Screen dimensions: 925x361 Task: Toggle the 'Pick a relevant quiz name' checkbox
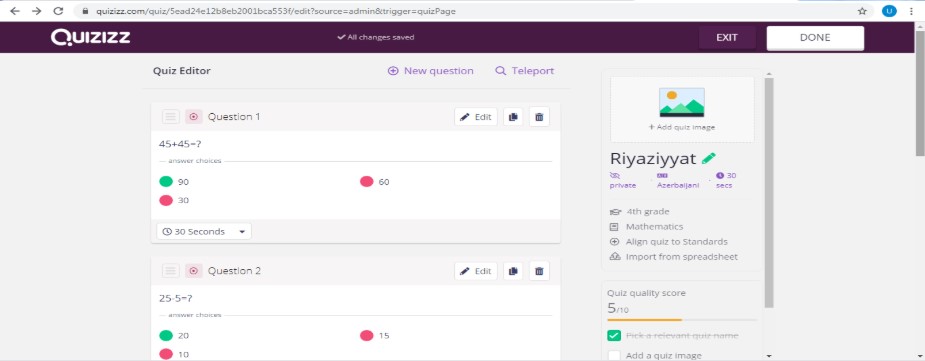click(614, 336)
